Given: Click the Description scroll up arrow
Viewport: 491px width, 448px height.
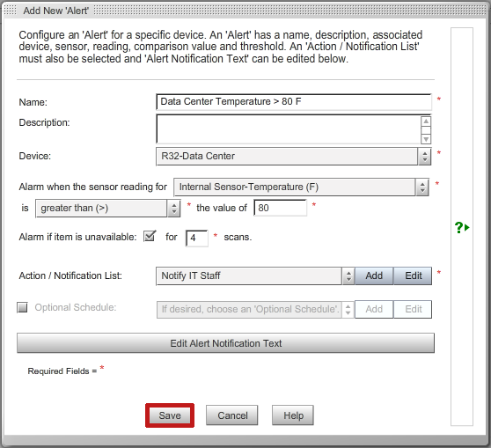Looking at the screenshot, I should pos(426,121).
